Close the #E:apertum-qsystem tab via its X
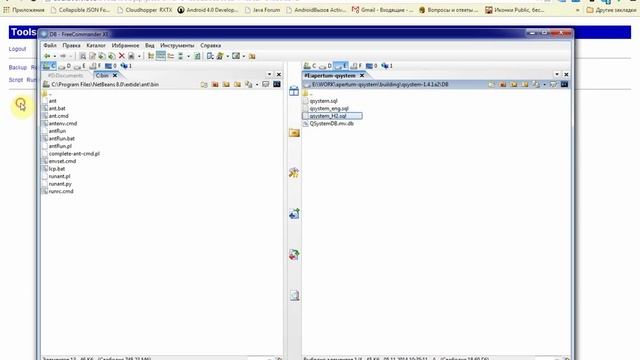This screenshot has height=360, width=640. coord(362,76)
